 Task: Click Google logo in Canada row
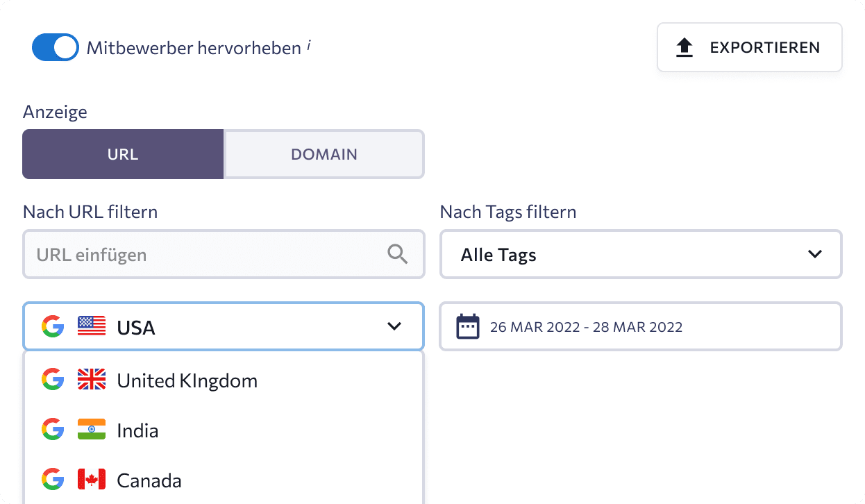click(53, 480)
